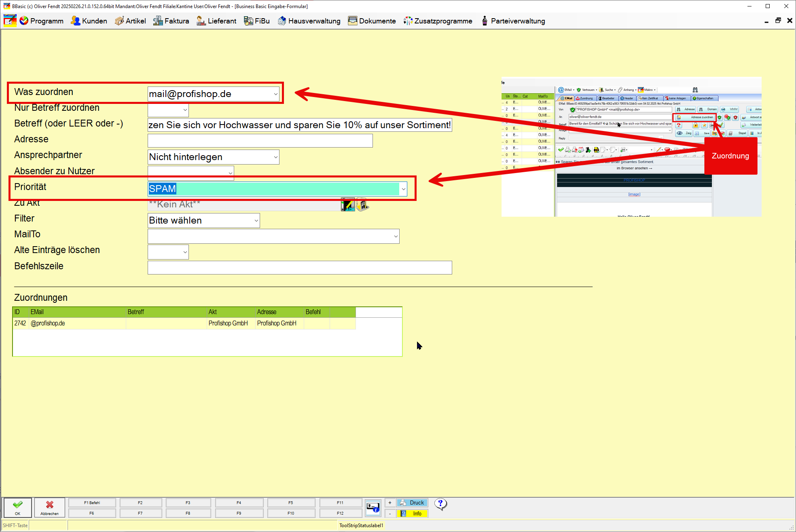796x532 pixels.
Task: Click the F9 function button
Action: (x=239, y=513)
